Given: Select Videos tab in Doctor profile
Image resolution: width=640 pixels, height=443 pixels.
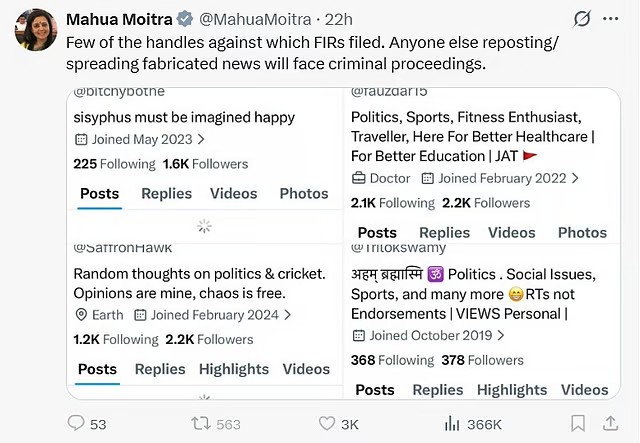Looking at the screenshot, I should [511, 232].
